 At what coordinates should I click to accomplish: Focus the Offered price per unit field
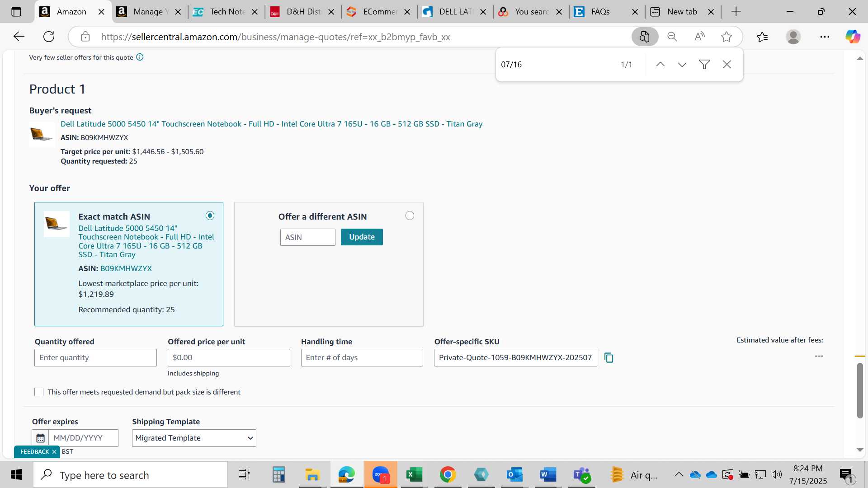coord(229,358)
